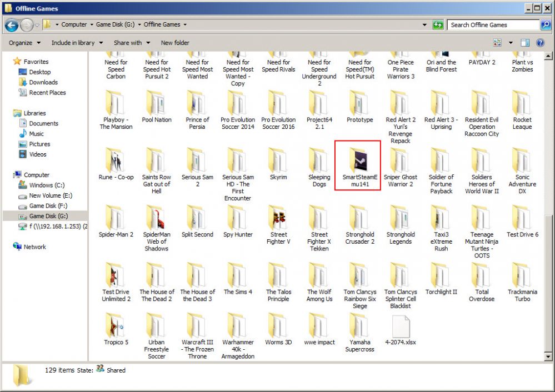Click the Forward navigation arrow

[27, 25]
